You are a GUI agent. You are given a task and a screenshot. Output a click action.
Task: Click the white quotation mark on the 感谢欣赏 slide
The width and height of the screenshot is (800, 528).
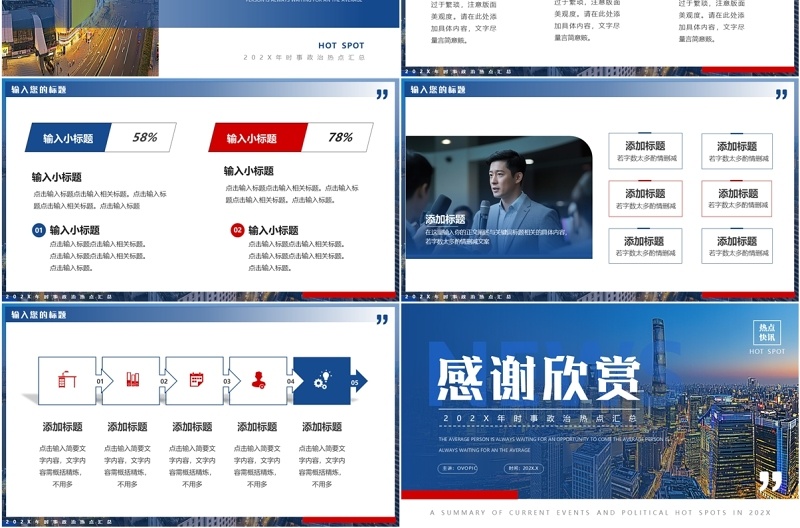pos(769,481)
